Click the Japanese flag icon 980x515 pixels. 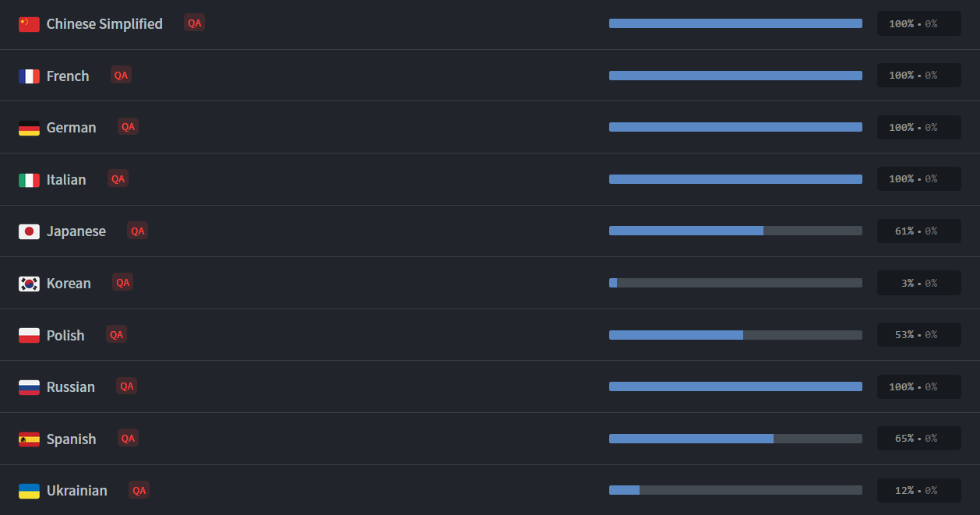[29, 231]
